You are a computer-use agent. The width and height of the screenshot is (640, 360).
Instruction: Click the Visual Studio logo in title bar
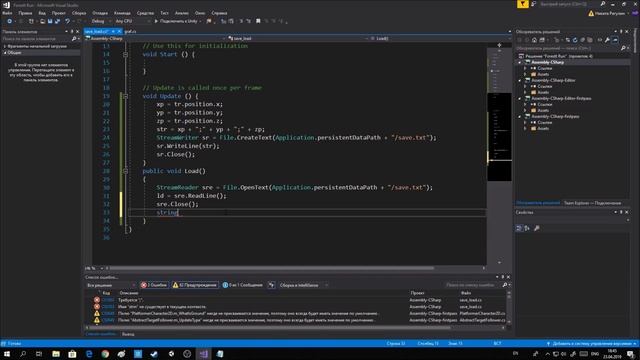coord(6,5)
